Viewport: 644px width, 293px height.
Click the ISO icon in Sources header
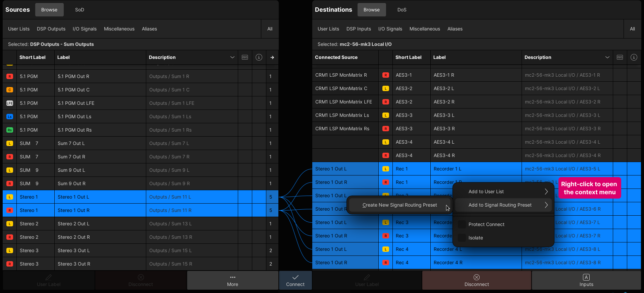tap(245, 57)
